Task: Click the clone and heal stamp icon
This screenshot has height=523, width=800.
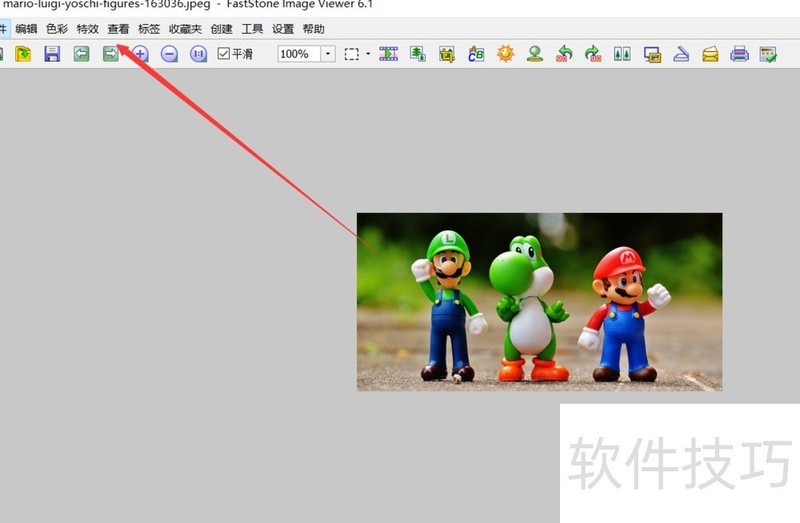Action: click(535, 54)
